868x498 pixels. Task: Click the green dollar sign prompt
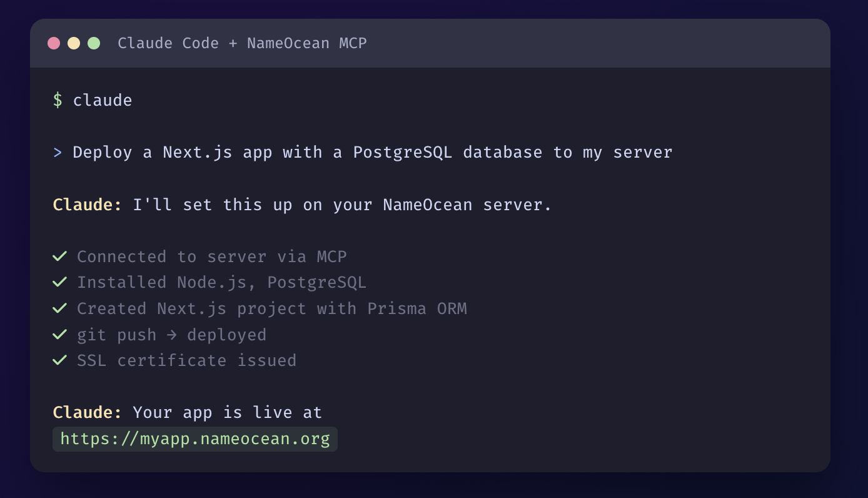[x=58, y=100]
